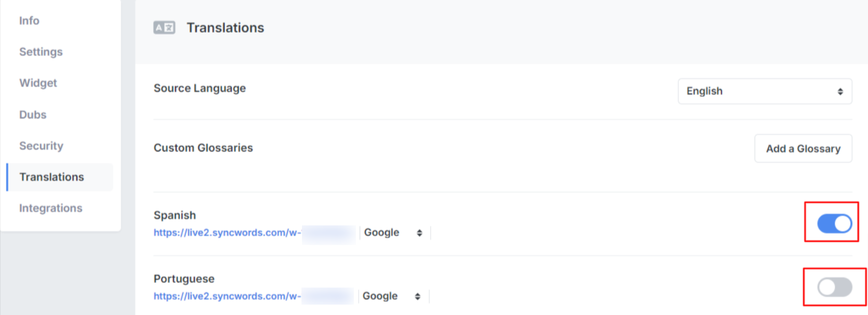Select the Translations sidebar item

click(x=60, y=177)
